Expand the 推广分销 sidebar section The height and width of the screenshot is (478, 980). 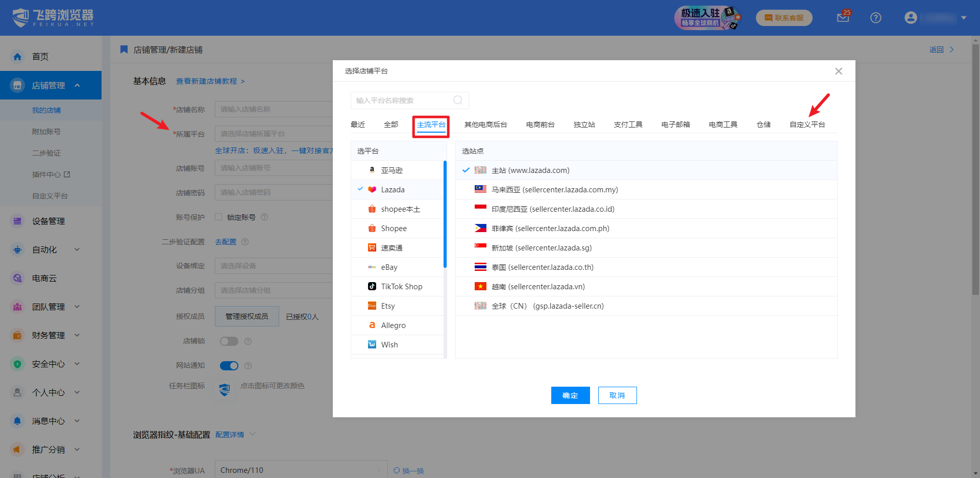click(x=78, y=449)
